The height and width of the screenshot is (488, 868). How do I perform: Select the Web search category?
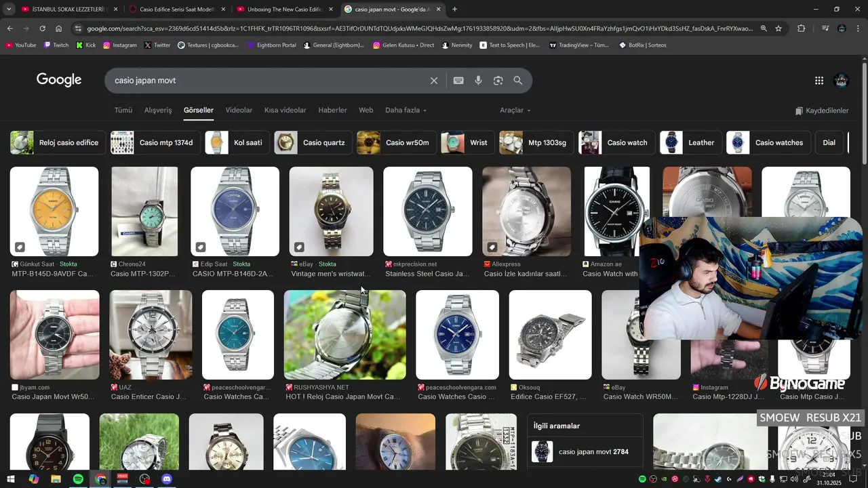point(366,110)
